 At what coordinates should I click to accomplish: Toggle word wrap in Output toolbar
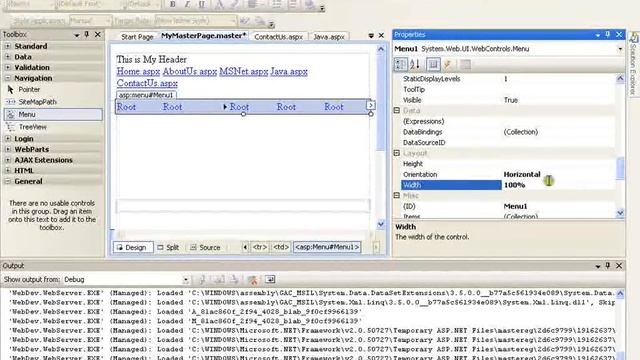tap(270, 280)
